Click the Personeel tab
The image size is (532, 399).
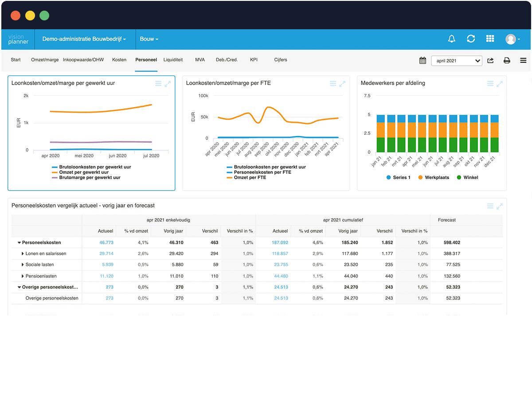pyautogui.click(x=146, y=59)
